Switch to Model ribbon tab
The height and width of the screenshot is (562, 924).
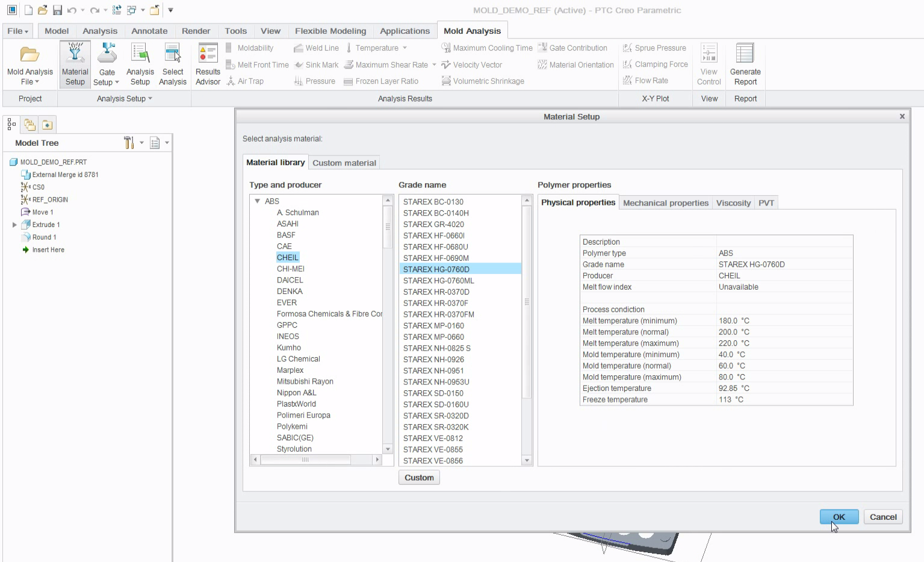[57, 31]
